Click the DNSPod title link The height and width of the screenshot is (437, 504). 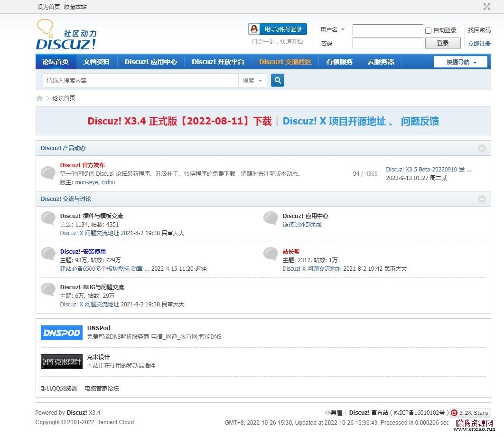pyautogui.click(x=99, y=328)
